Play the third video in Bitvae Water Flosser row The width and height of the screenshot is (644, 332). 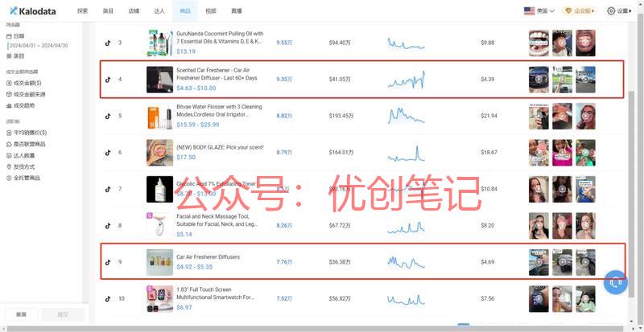[x=585, y=116]
